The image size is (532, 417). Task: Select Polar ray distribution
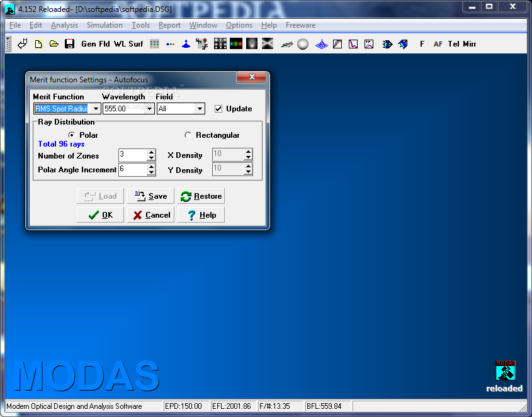72,135
